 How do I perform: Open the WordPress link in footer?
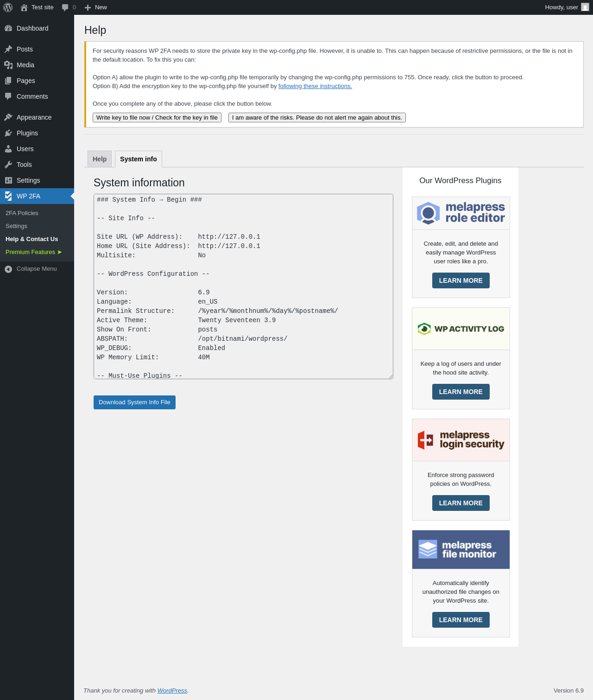172,691
